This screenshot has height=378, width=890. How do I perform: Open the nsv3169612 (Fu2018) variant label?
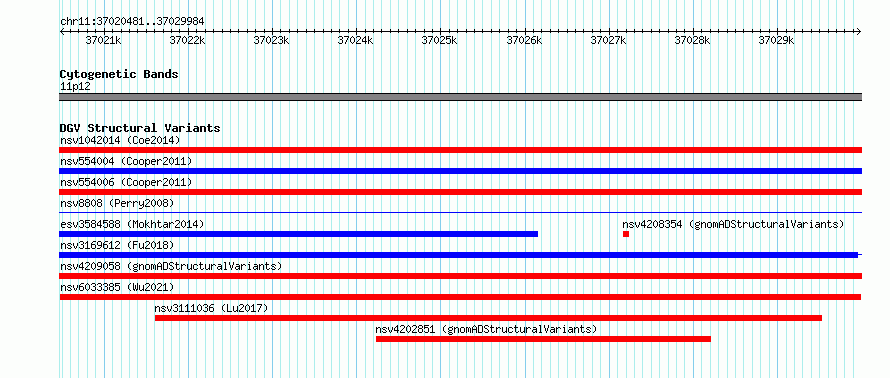pyautogui.click(x=117, y=245)
